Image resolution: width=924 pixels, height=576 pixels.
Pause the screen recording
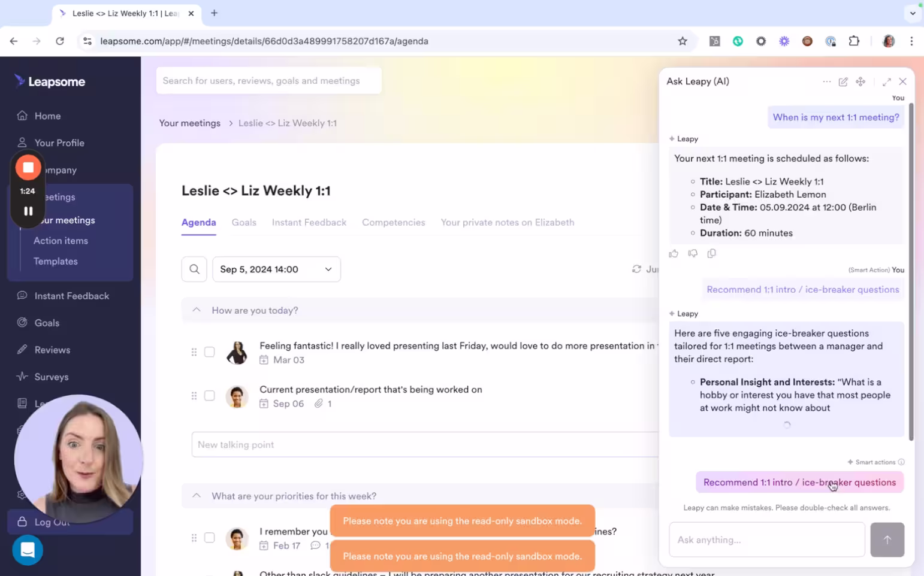coord(28,211)
